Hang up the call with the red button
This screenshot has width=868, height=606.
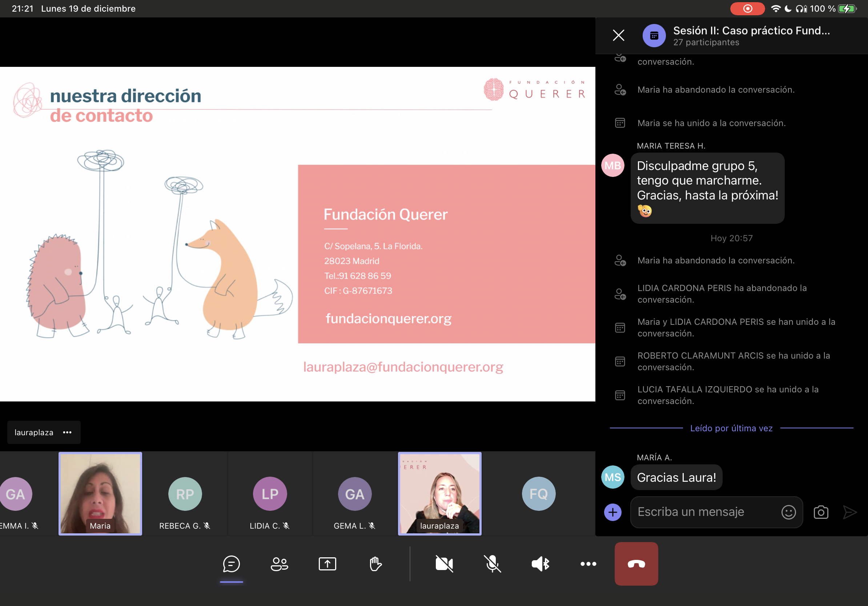tap(636, 564)
